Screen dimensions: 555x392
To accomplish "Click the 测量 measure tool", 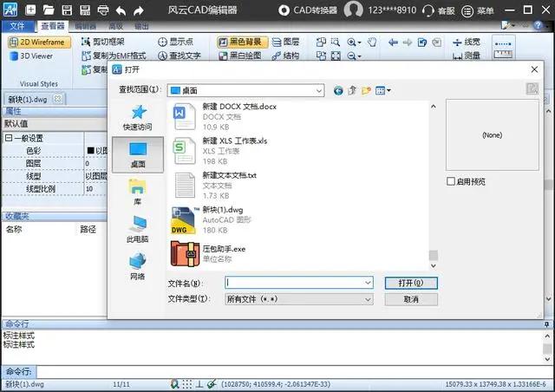I will (x=467, y=56).
